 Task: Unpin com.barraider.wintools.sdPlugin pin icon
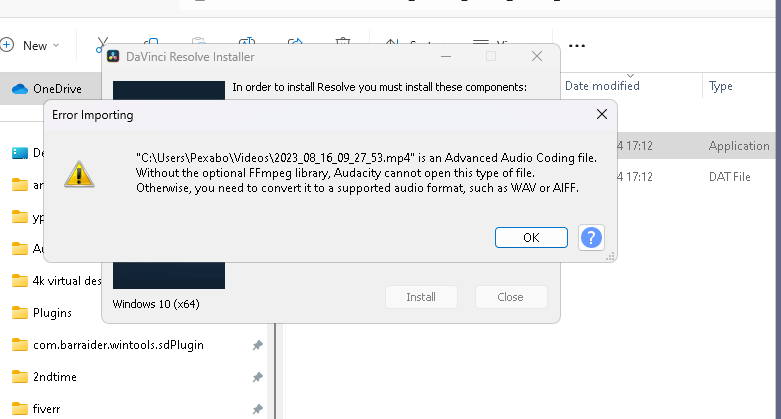click(x=258, y=345)
